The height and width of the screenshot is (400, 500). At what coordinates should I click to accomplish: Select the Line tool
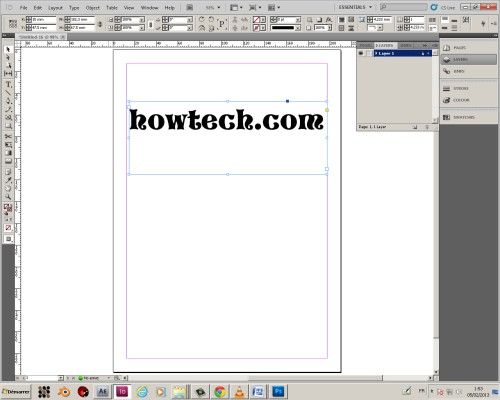point(8,93)
